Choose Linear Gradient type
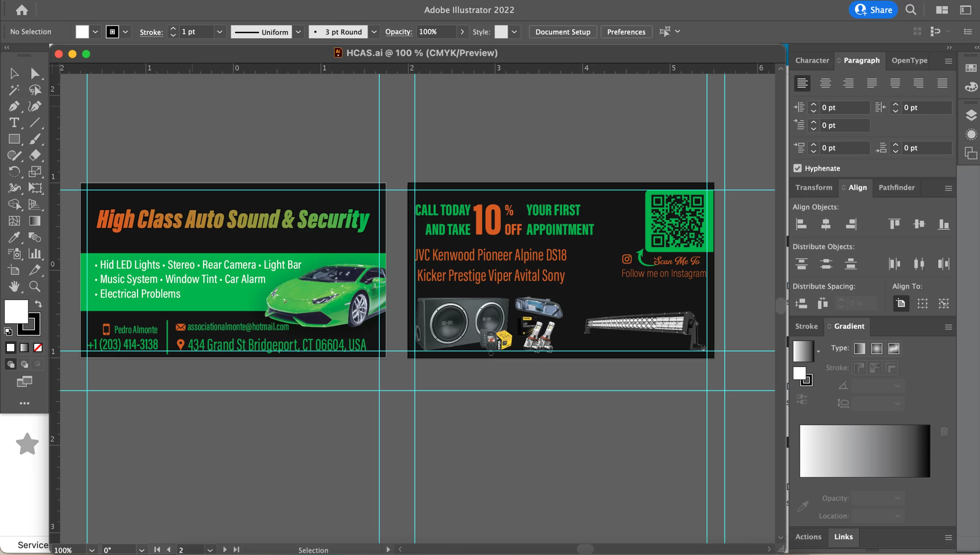Screen dimensions: 980x555 click(859, 348)
